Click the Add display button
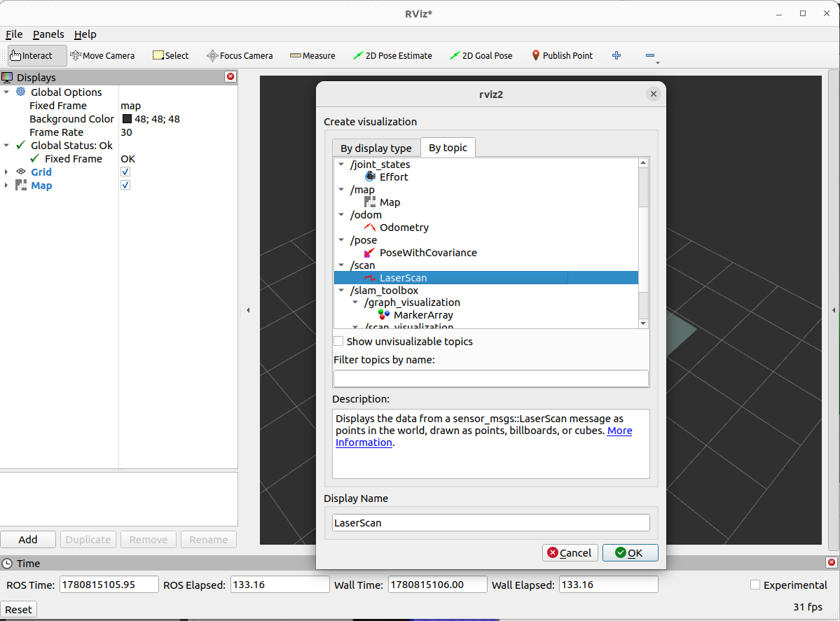 point(28,540)
